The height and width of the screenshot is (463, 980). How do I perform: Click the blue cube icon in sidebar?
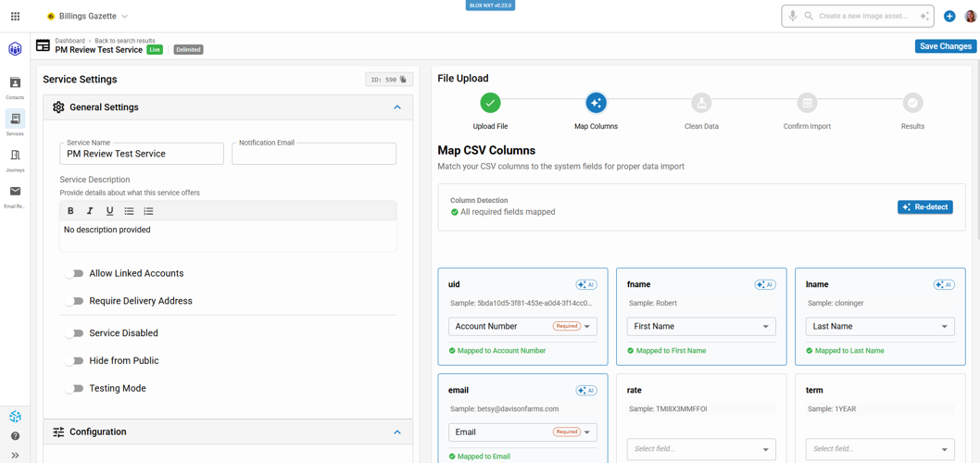(x=15, y=416)
